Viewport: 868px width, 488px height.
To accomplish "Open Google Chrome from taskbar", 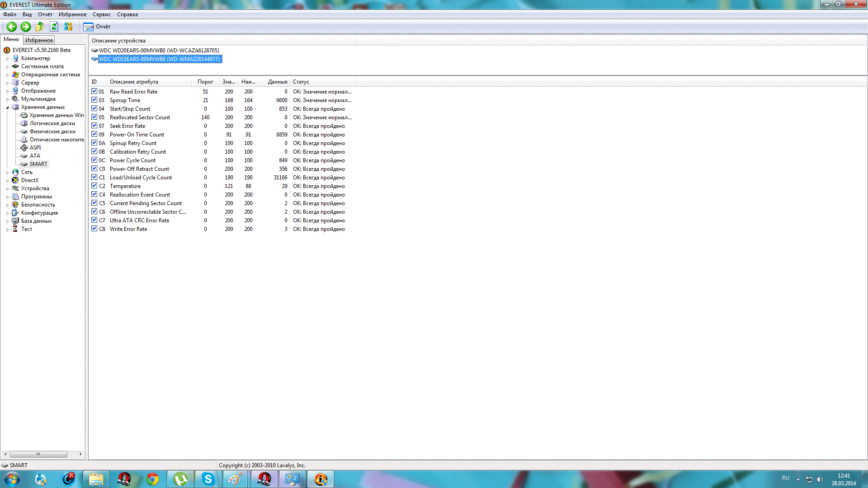I will [x=152, y=479].
